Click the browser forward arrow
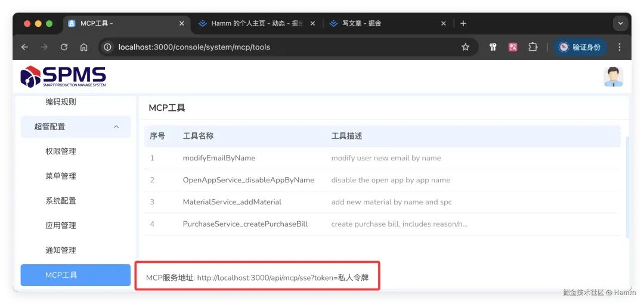Screen dimensions: 644x304 pos(44,47)
